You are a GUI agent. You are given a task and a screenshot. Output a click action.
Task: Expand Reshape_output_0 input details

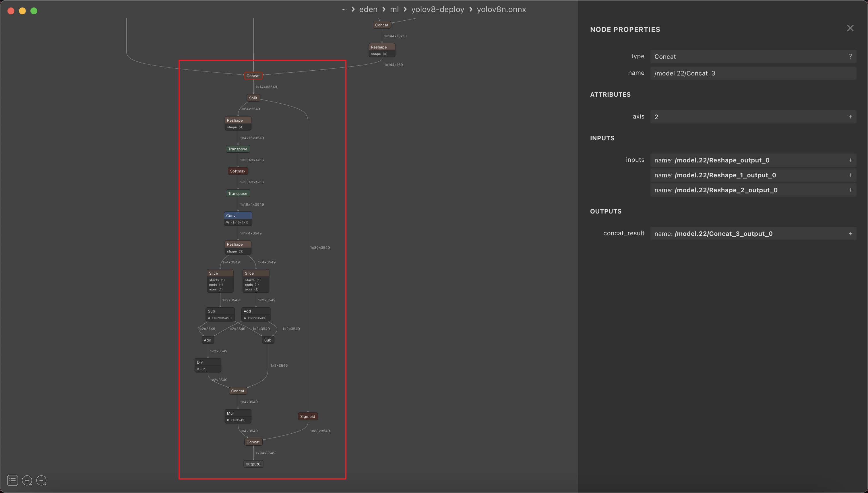[850, 160]
